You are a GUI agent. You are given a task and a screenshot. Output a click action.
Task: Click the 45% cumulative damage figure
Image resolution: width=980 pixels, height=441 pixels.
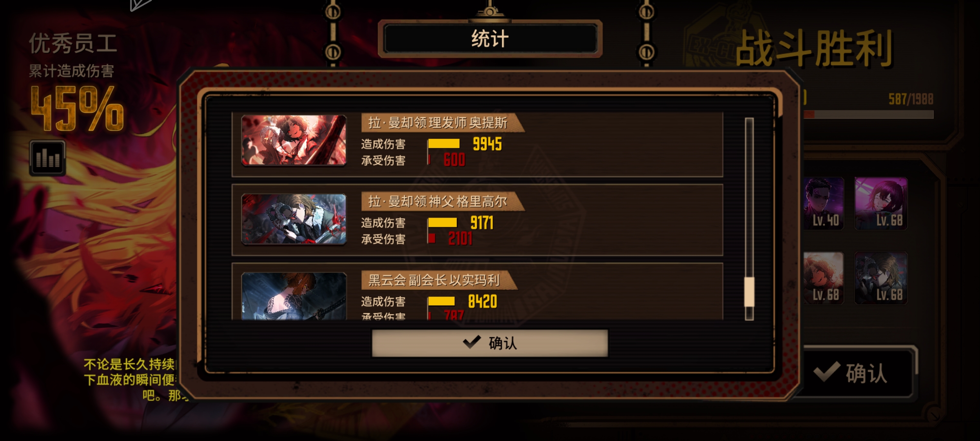(x=77, y=108)
